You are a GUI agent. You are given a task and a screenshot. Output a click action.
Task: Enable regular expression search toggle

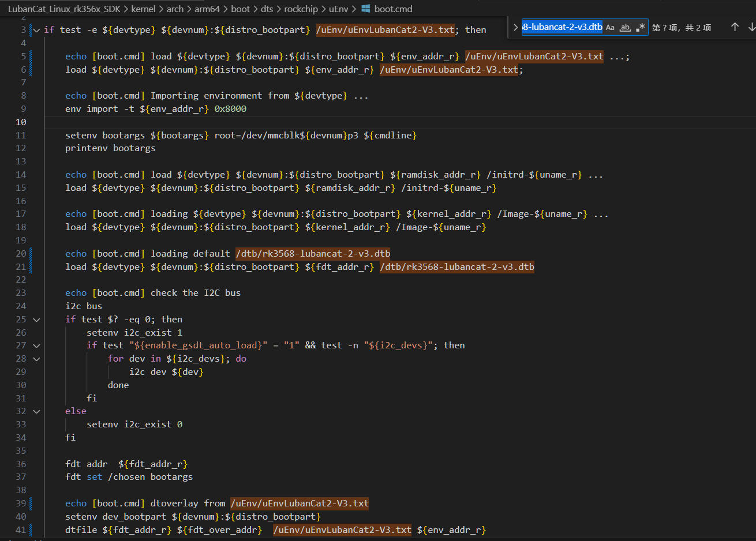click(640, 27)
